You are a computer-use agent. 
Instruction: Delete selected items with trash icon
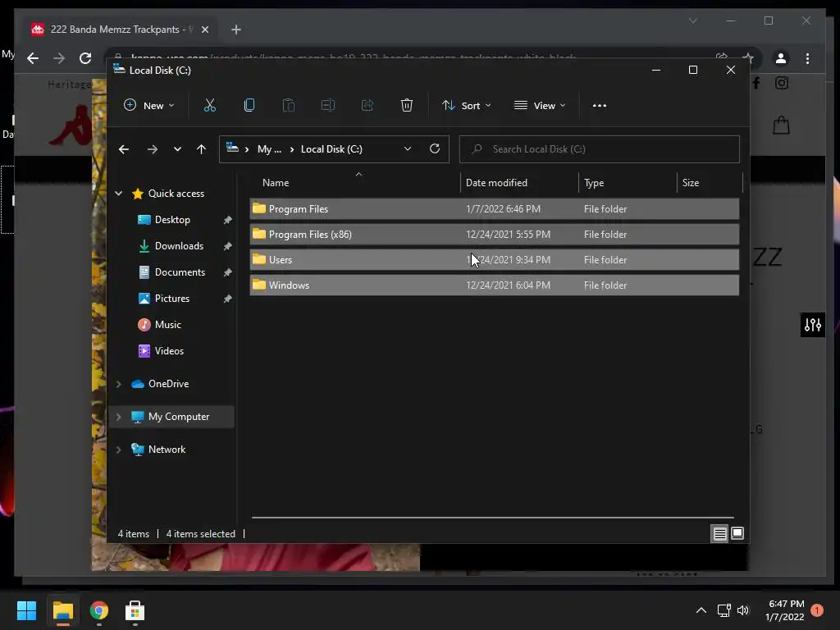tap(407, 106)
